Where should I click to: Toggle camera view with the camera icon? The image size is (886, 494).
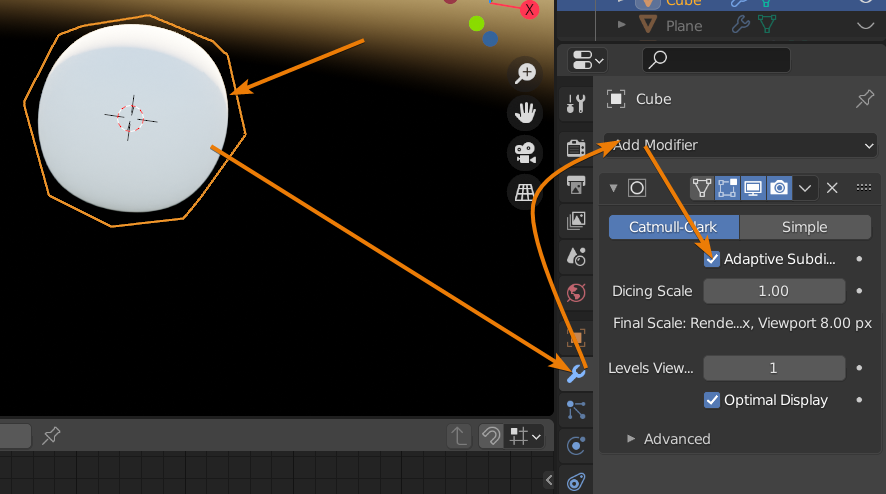click(x=524, y=152)
